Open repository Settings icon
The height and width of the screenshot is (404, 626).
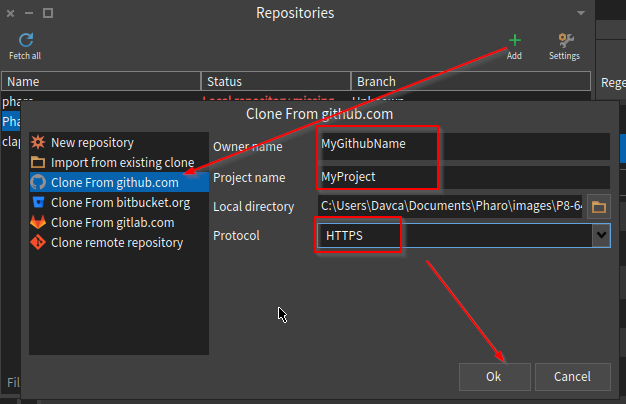[564, 41]
